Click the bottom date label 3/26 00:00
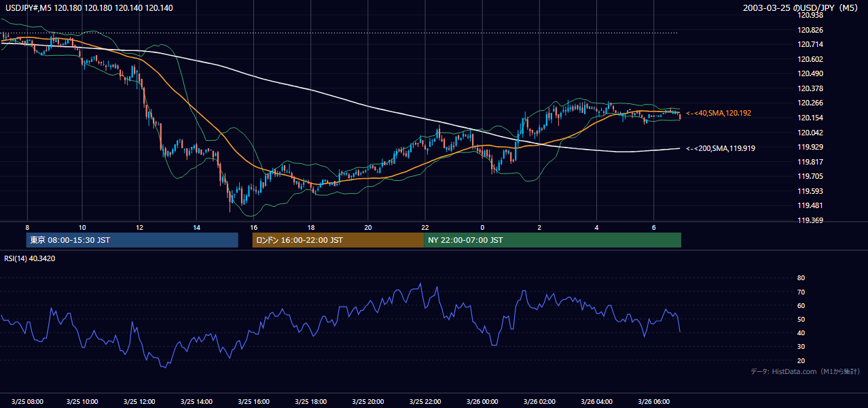 point(483,401)
